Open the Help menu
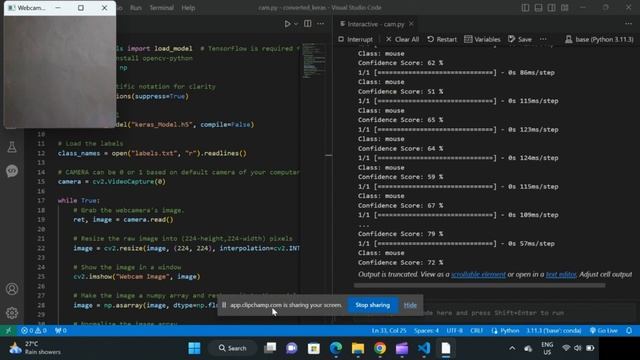Viewport: 640px width, 360px height. coord(188,8)
